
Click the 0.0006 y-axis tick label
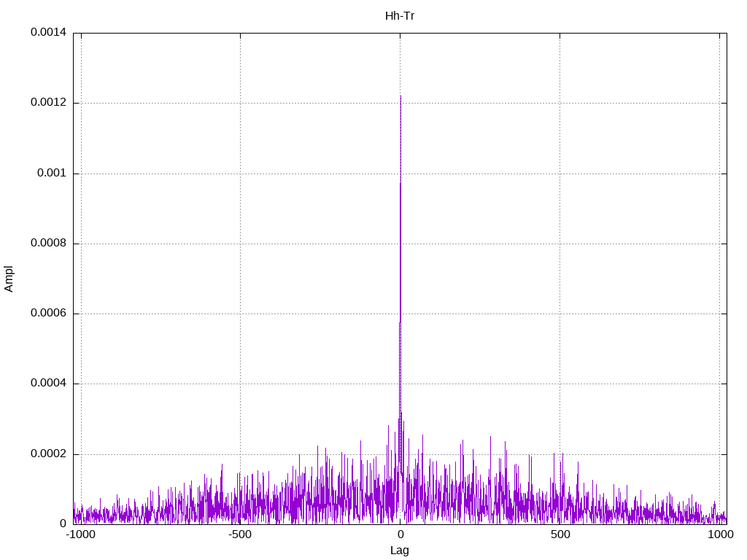pos(49,313)
